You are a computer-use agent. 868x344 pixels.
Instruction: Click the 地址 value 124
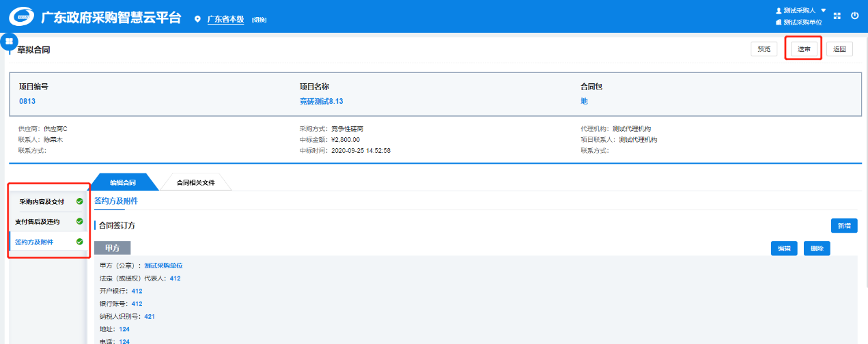124,329
